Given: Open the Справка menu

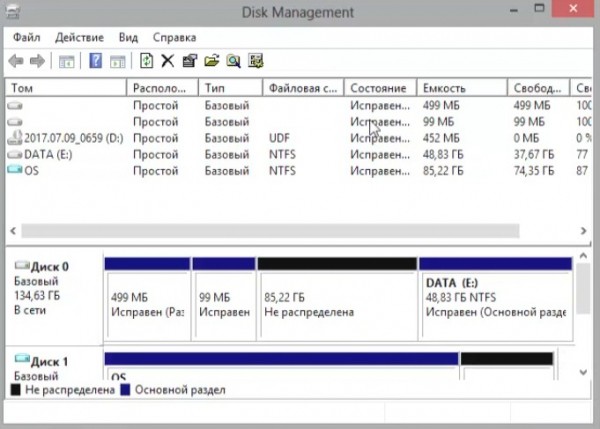Looking at the screenshot, I should (174, 38).
